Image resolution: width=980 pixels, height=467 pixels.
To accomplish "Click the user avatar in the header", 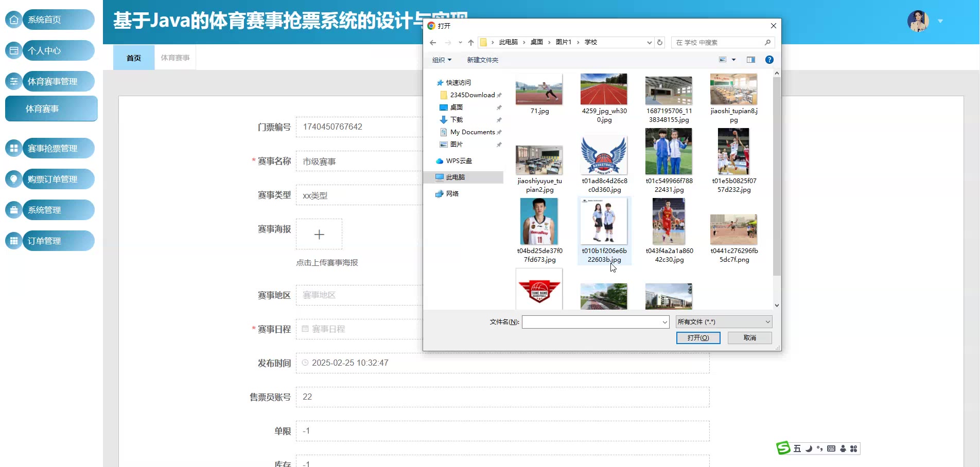I will click(x=918, y=21).
